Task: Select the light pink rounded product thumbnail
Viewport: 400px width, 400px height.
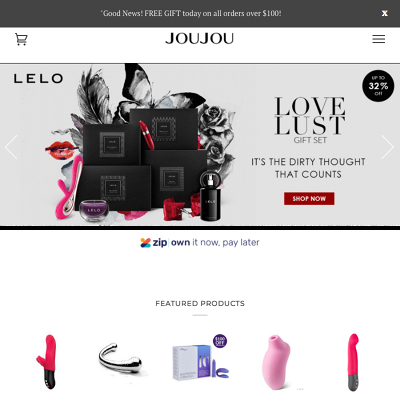Action: coord(276,362)
